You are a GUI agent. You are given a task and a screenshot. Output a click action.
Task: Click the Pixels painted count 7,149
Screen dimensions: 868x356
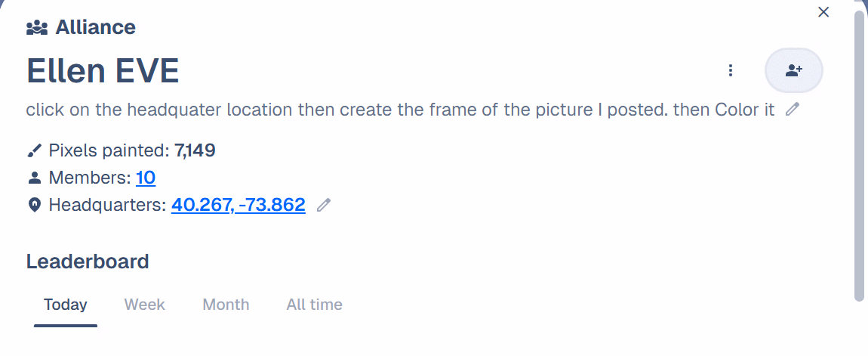[195, 150]
